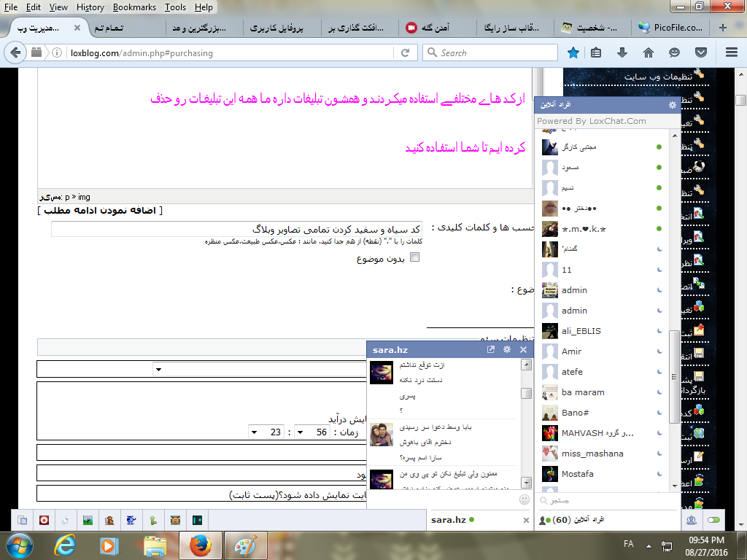
Task: Click the monkey icon in bottom toolbar
Action: 109,520
